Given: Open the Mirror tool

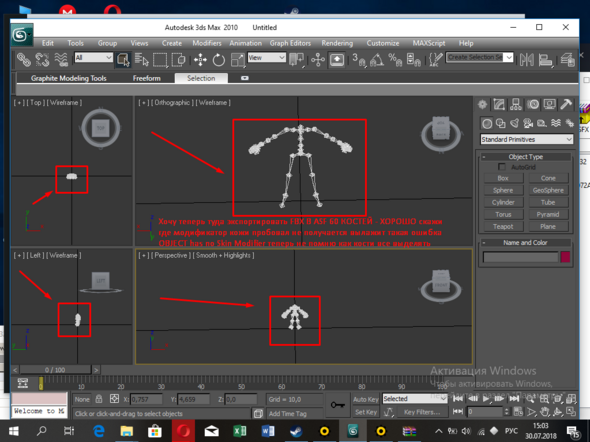Looking at the screenshot, I should click(x=527, y=59).
